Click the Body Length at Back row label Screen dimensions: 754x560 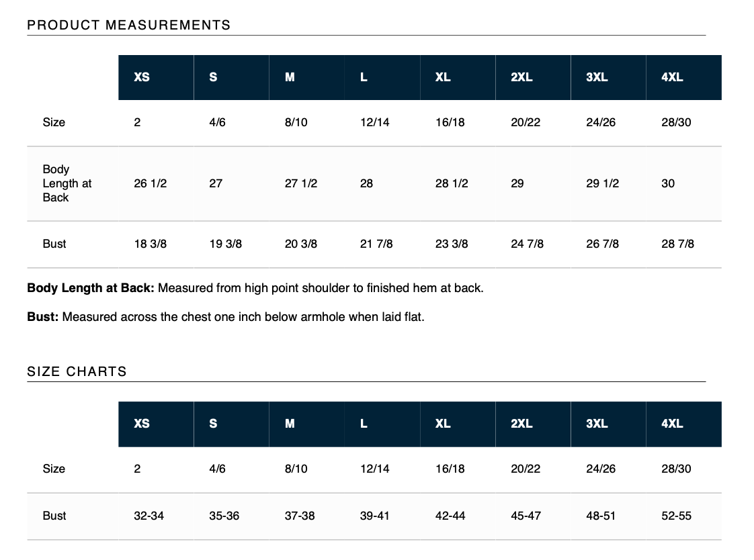pos(67,183)
